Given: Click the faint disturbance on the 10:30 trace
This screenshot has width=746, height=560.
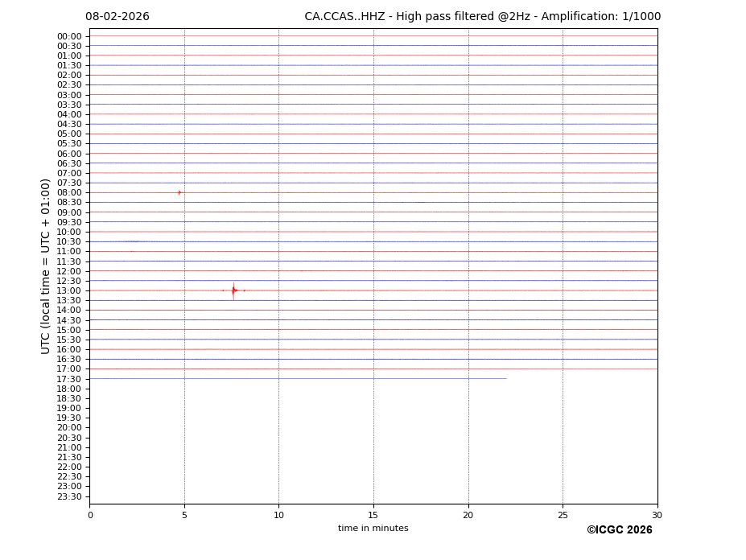Looking at the screenshot, I should pyautogui.click(x=133, y=241).
